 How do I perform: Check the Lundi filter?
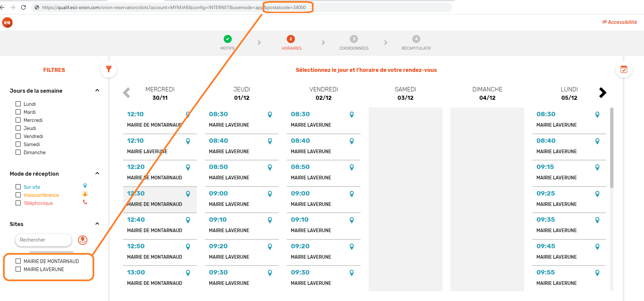(18, 104)
